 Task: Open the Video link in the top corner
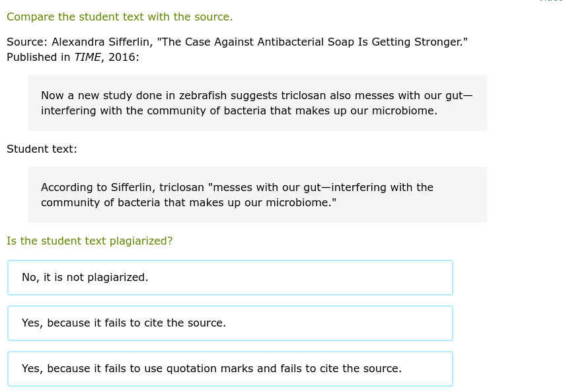point(550,2)
